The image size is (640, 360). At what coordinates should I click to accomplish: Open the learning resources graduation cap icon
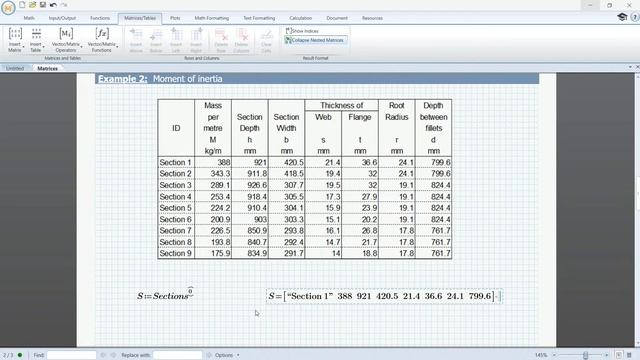pos(622,17)
